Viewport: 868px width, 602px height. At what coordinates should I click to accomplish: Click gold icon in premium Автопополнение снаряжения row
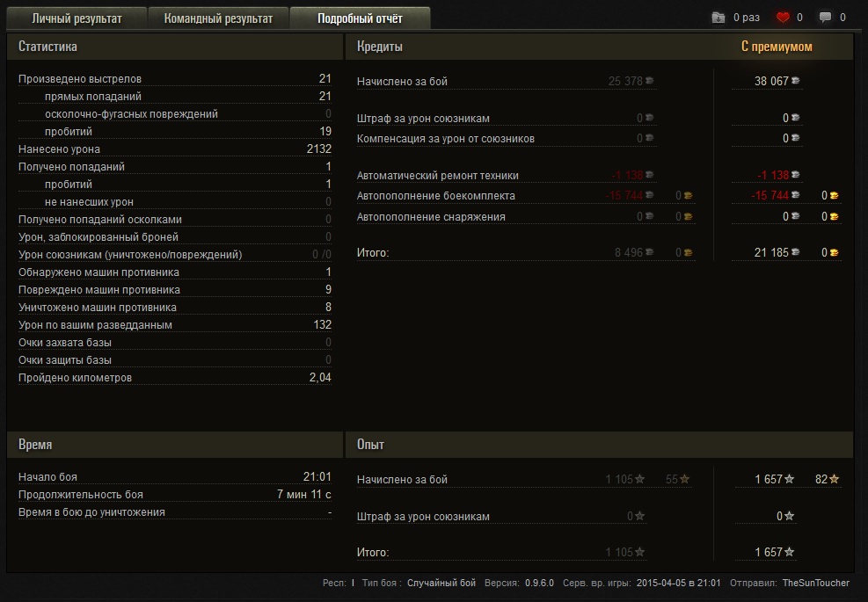835,217
